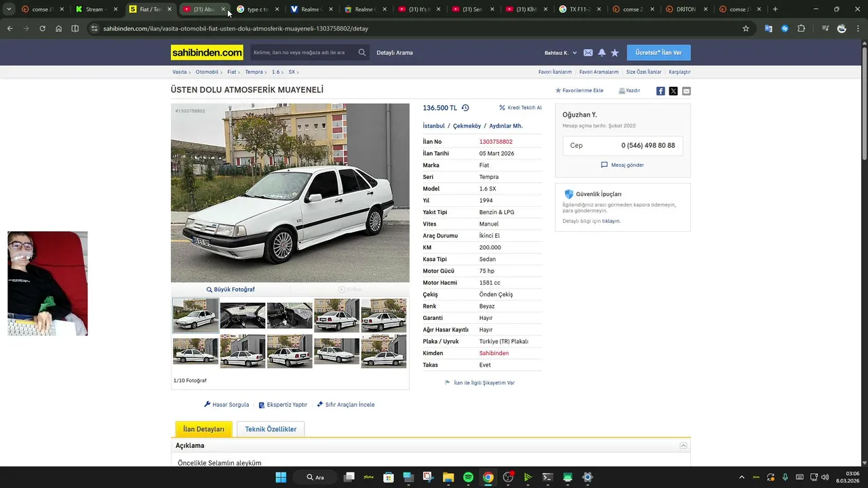The height and width of the screenshot is (488, 868).
Task: Open the Settings gear in taskbar
Action: 588,477
